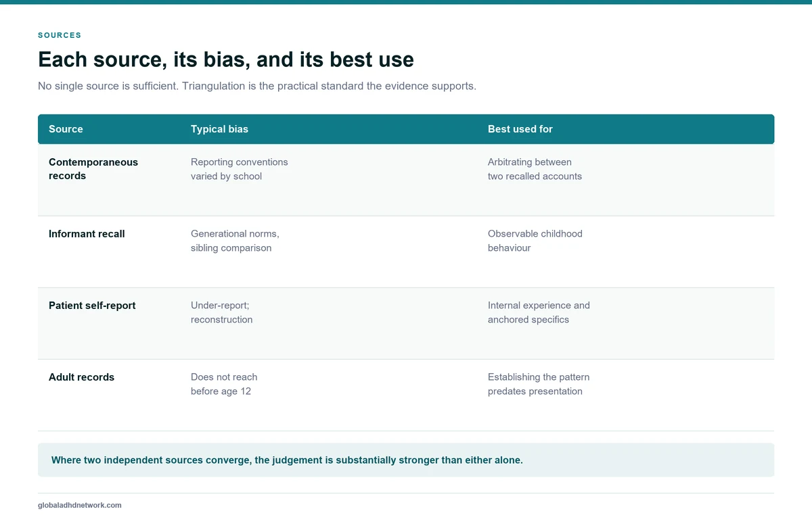Click the callout 'Where two independent sources converge'

point(406,460)
